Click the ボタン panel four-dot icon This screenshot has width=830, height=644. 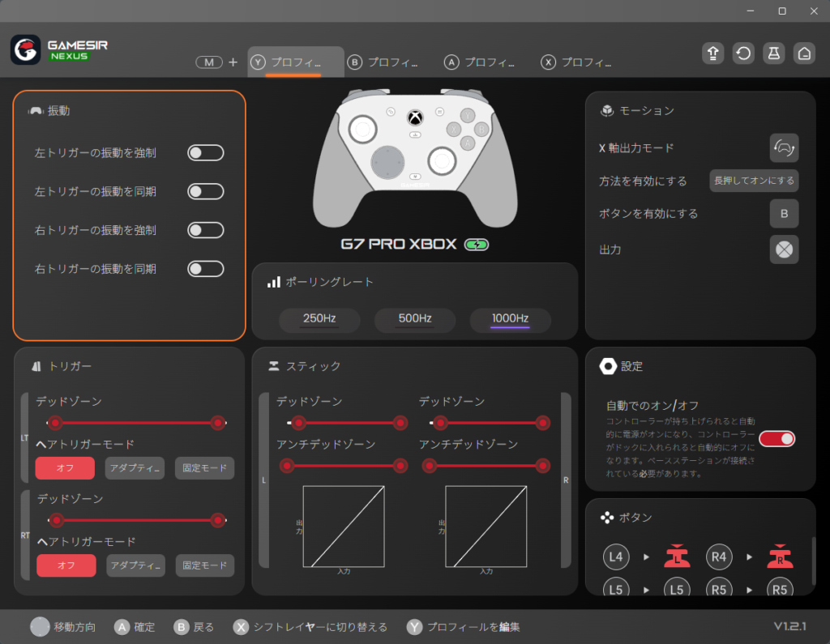[606, 518]
